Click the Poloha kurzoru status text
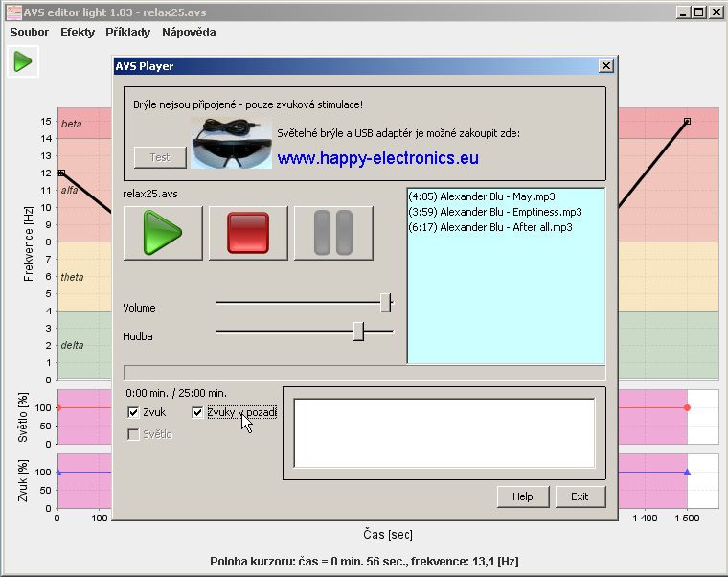This screenshot has width=728, height=577. point(364,562)
